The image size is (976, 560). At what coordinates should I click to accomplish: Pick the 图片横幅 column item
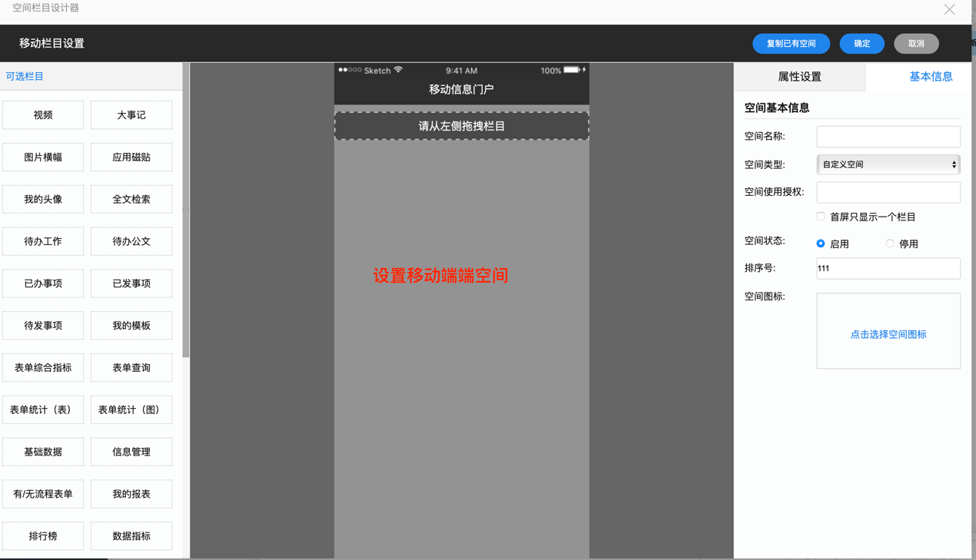[43, 157]
